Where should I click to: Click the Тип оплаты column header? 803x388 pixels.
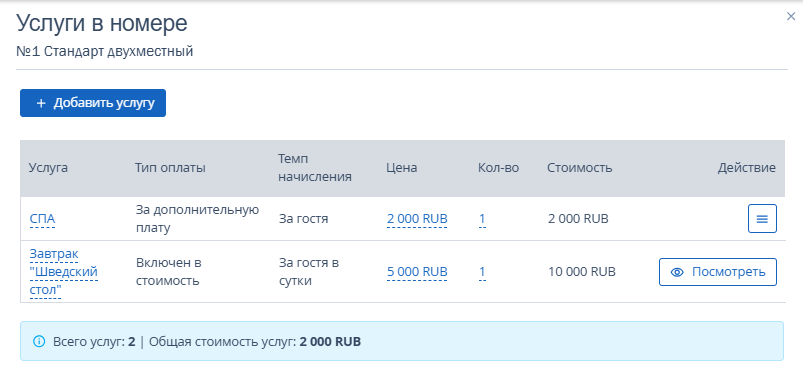(170, 168)
